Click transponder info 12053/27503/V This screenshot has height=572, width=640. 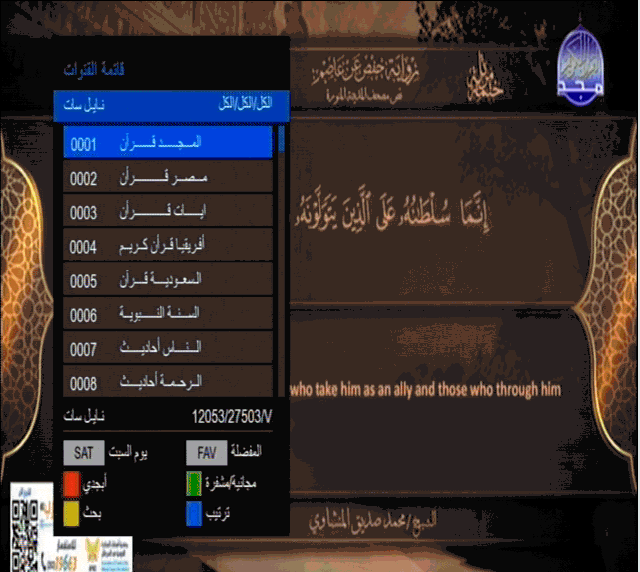[231, 416]
